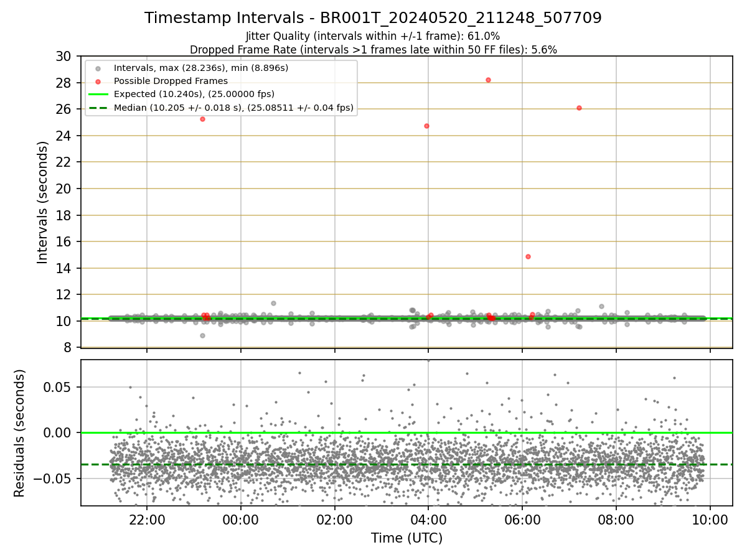Click the red point at 28.2 seconds

pyautogui.click(x=488, y=80)
